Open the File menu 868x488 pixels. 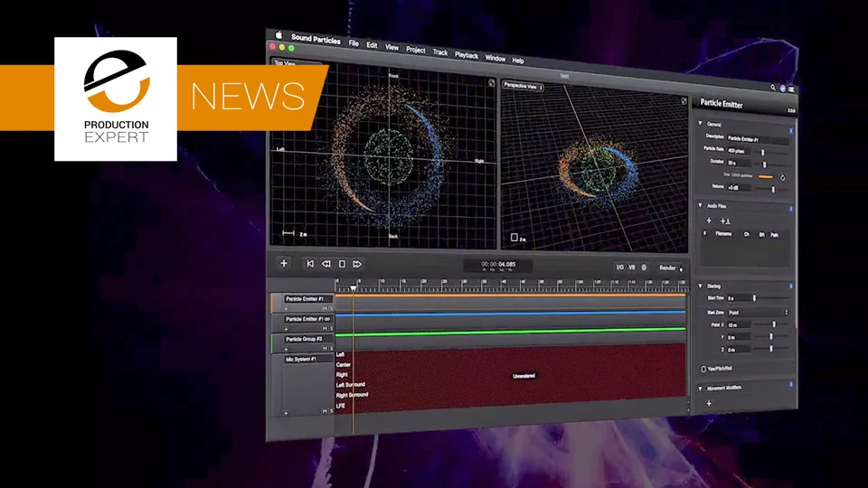pyautogui.click(x=354, y=43)
